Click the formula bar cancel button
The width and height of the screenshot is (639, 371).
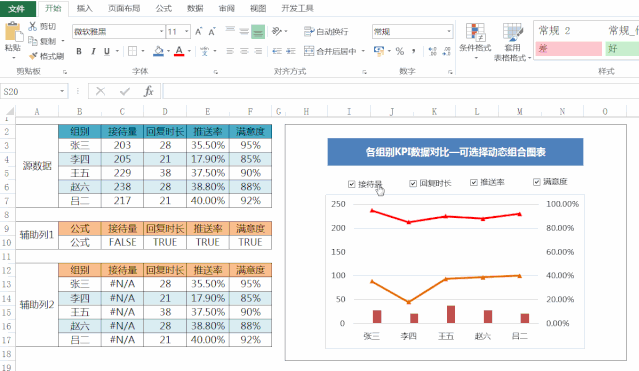click(100, 91)
